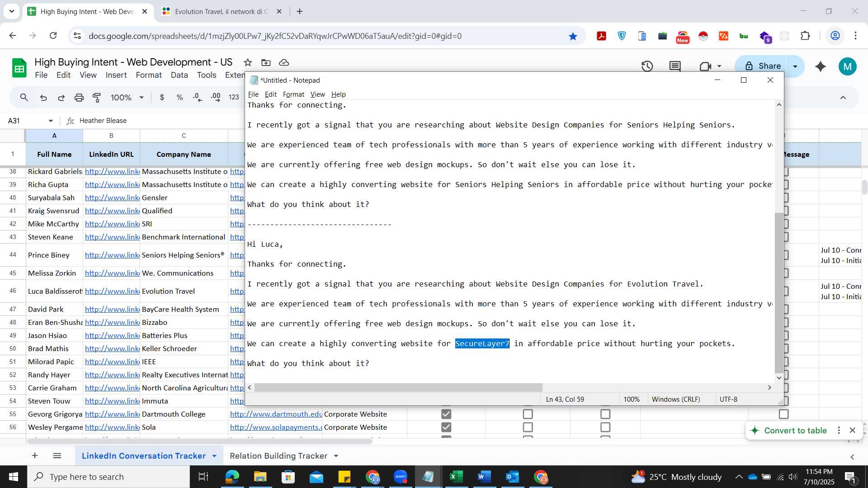Add a new sheet with plus icon
Image resolution: width=868 pixels, height=488 pixels.
[35, 456]
